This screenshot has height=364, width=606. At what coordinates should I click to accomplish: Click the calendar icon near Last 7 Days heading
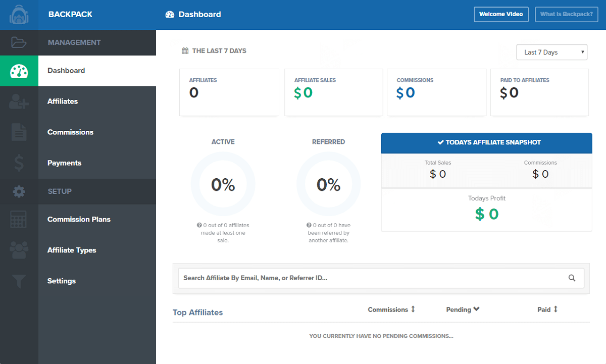(185, 51)
